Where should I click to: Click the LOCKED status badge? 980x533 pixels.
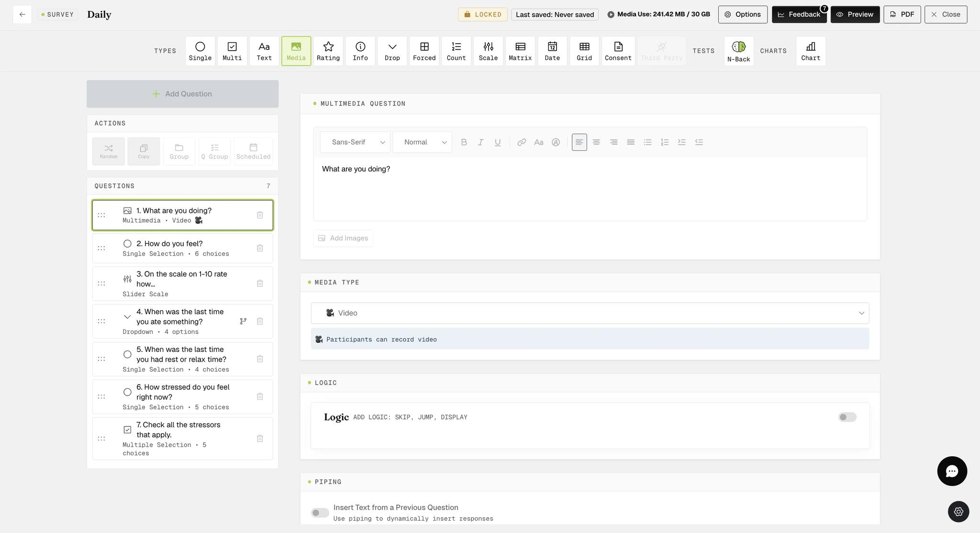tap(483, 14)
